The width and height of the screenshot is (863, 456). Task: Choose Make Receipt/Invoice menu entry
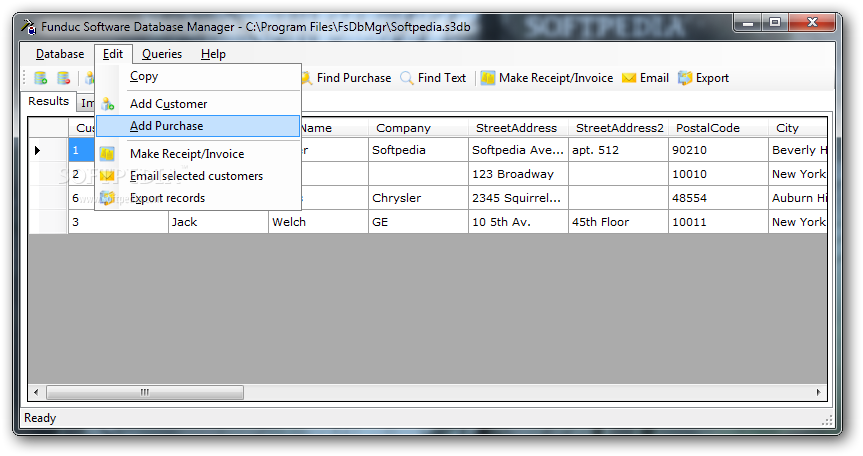click(x=198, y=153)
